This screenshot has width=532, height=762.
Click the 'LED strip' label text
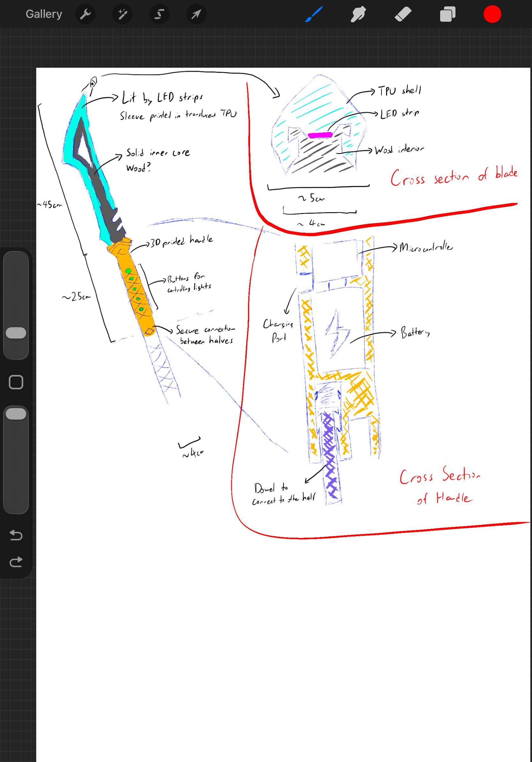click(x=400, y=114)
